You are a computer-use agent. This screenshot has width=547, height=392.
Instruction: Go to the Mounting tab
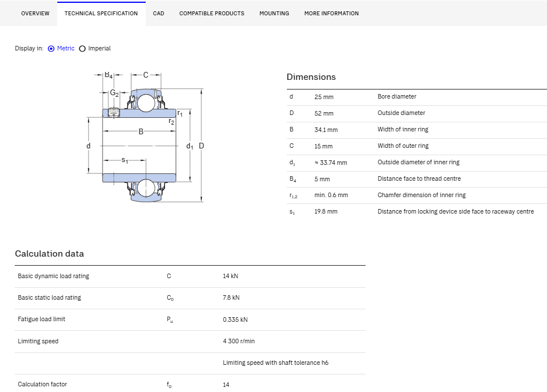(274, 14)
